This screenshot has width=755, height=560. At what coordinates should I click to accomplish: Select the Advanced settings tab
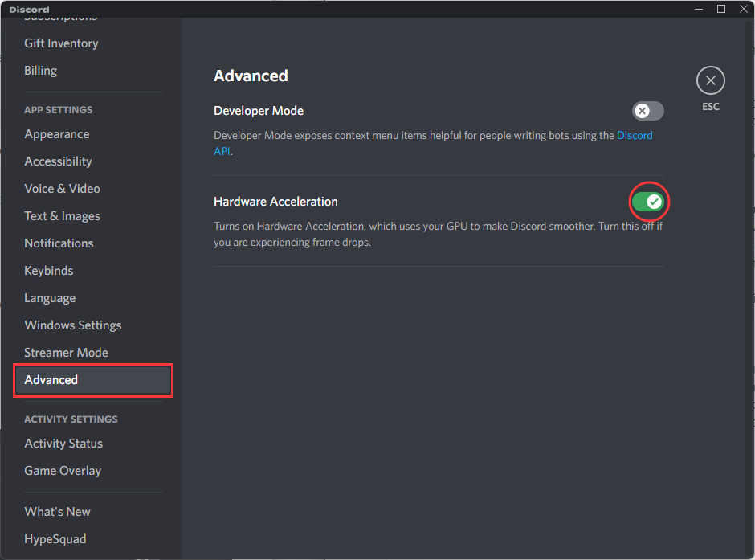51,380
